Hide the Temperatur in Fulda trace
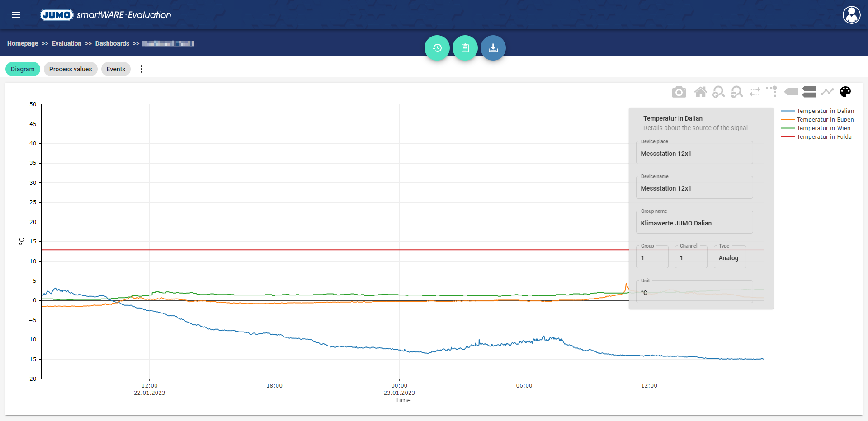Screen dimensions: 868x421 point(824,137)
